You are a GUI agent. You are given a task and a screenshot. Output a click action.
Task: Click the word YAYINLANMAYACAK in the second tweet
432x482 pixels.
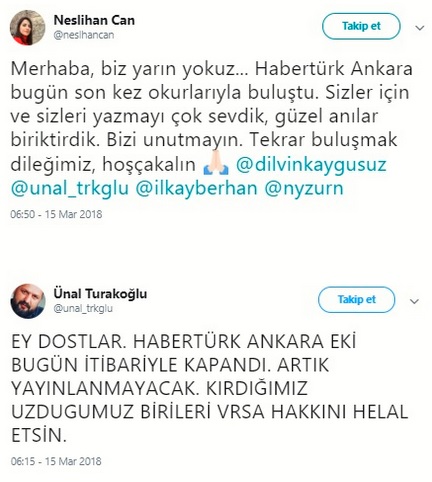[x=104, y=388]
